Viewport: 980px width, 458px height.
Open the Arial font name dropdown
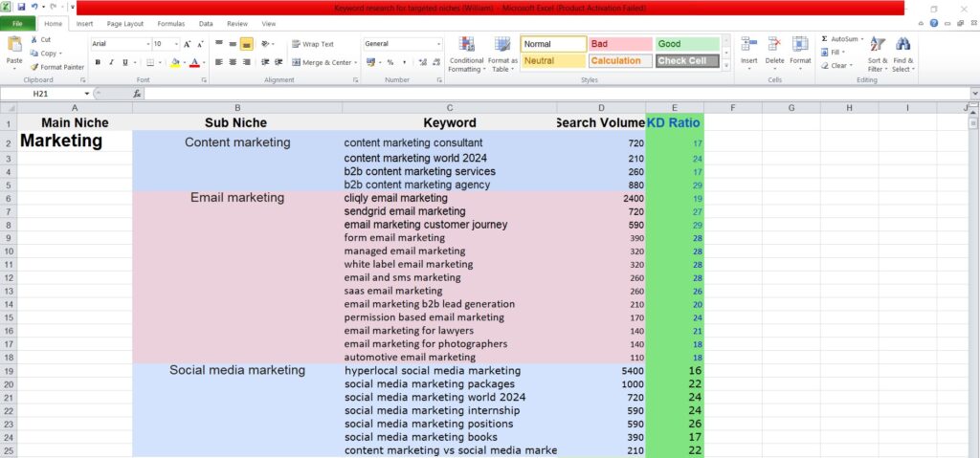(148, 44)
